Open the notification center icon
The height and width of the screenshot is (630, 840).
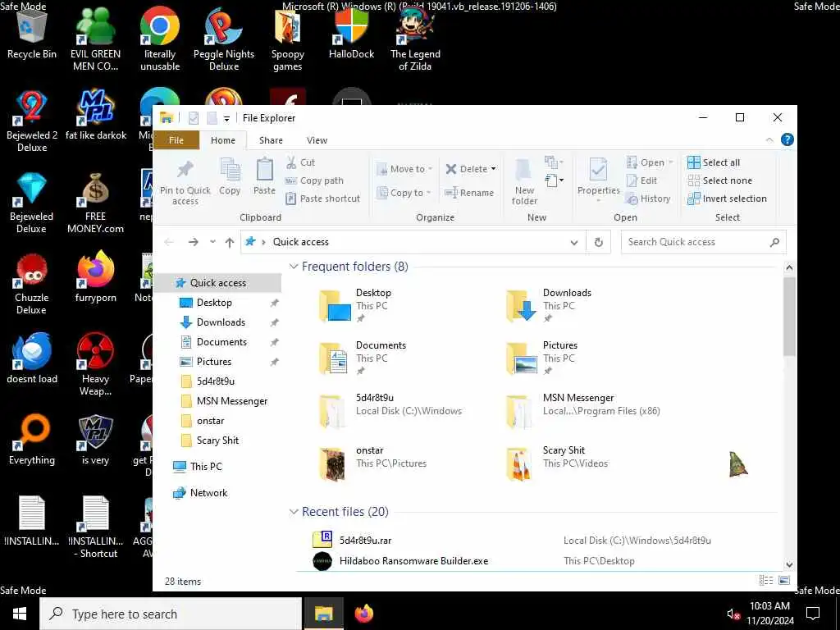[x=813, y=614]
